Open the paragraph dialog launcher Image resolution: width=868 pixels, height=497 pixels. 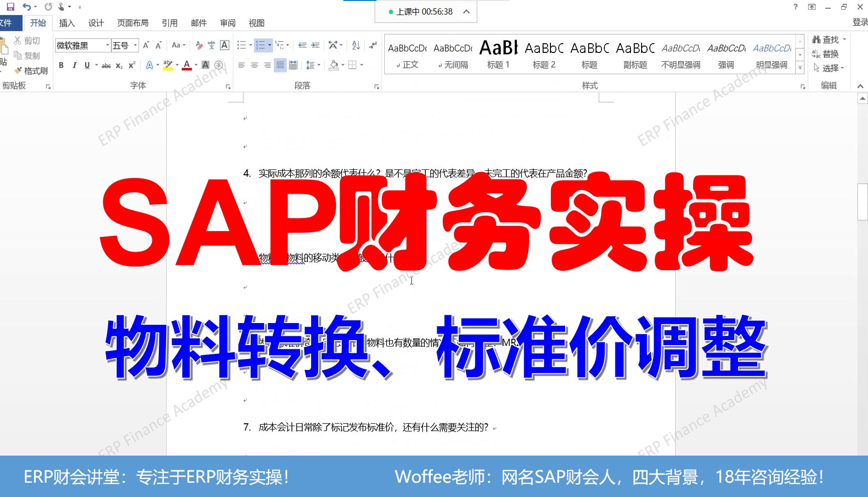[x=376, y=87]
